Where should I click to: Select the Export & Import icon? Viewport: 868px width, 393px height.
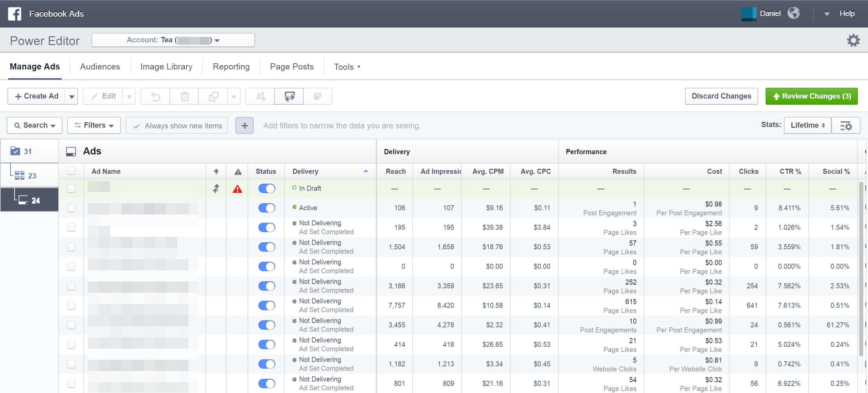(289, 96)
